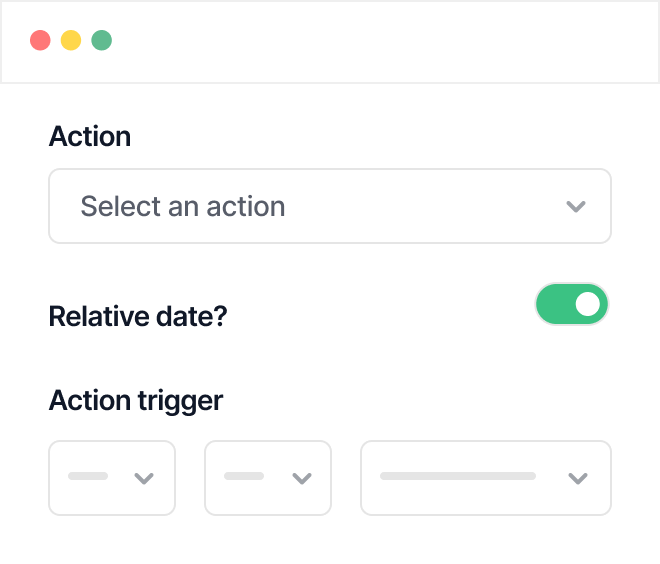This screenshot has width=660, height=564.
Task: Open the second small Action trigger dropdown
Action: [268, 478]
